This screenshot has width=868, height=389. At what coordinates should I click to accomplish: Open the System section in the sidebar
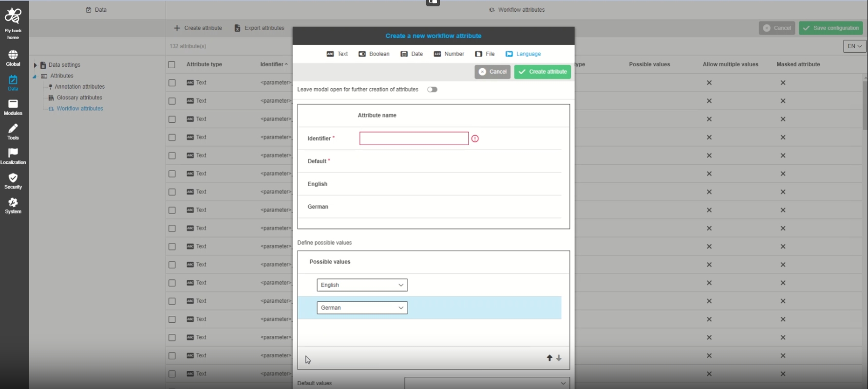coord(13,205)
